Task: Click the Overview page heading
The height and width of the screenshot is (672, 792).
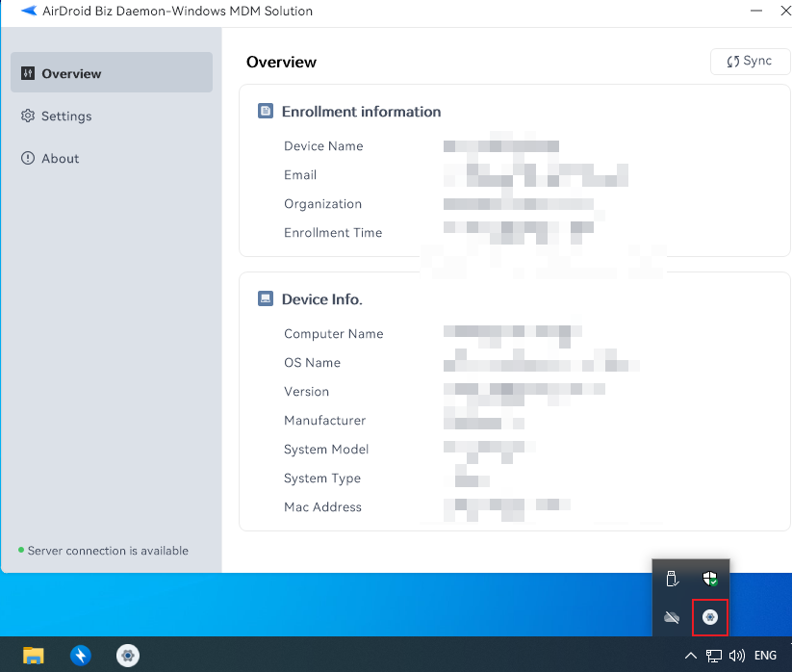Action: [281, 62]
